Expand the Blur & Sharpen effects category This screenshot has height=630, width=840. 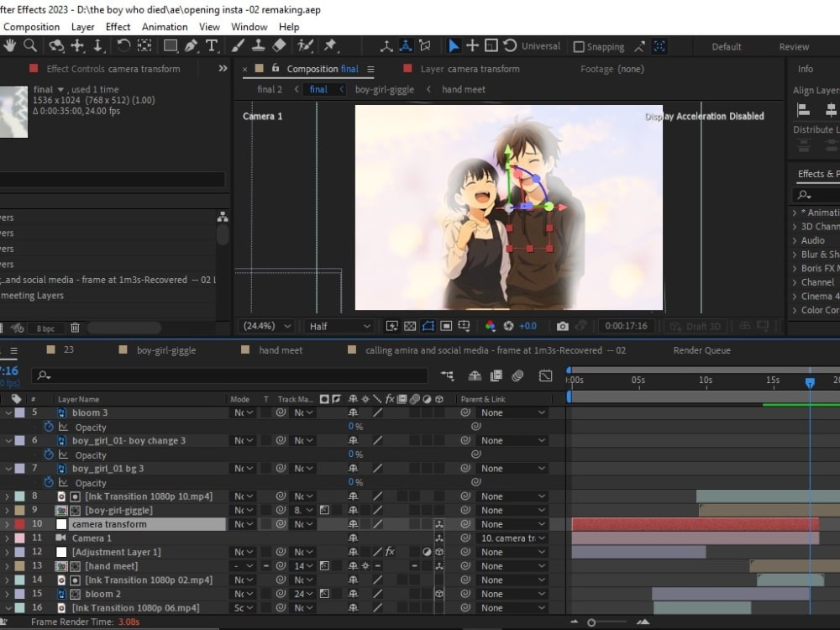point(795,255)
